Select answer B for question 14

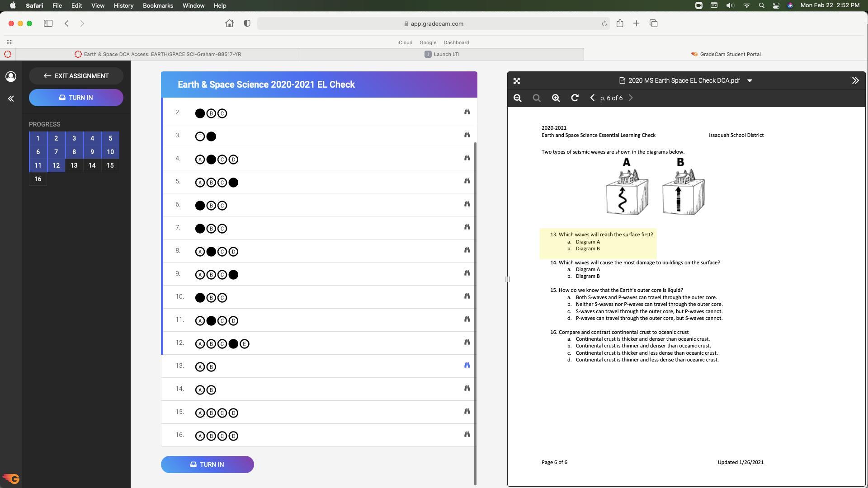pos(211,390)
